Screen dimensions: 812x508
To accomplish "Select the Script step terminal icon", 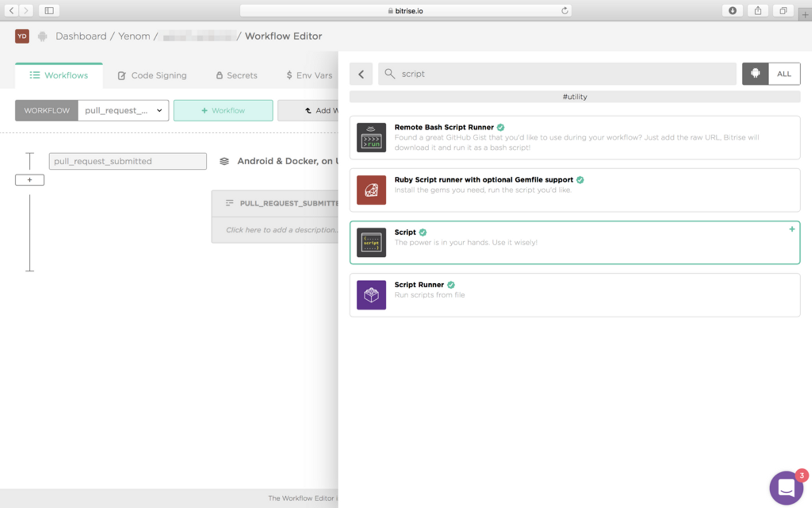I will [371, 243].
